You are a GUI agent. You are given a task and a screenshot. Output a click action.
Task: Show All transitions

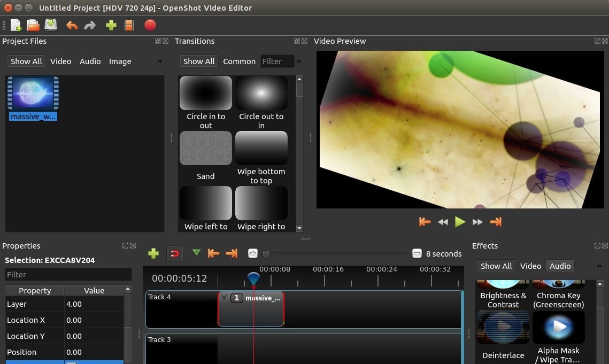[199, 61]
